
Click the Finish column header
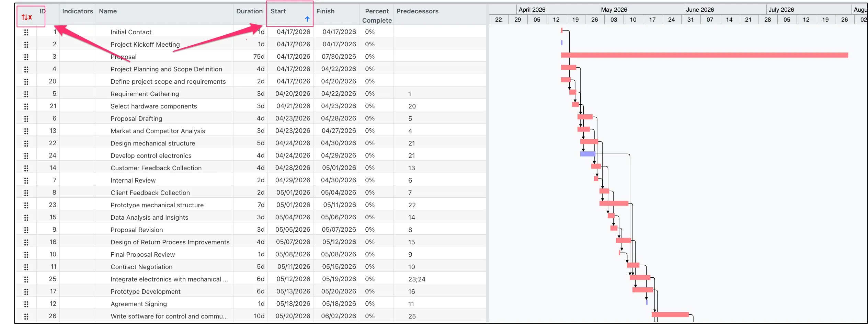point(325,11)
